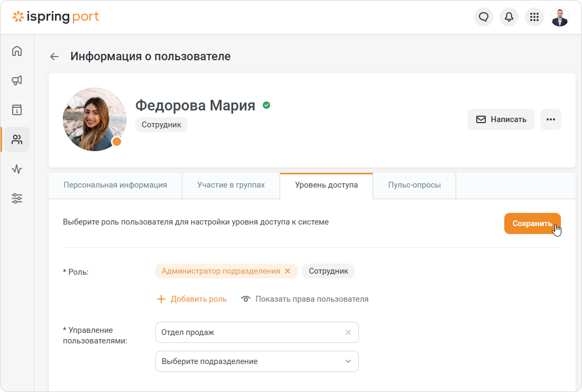Switch to Персональная информация tab
Screen dimensions: 582x392
click(x=115, y=185)
